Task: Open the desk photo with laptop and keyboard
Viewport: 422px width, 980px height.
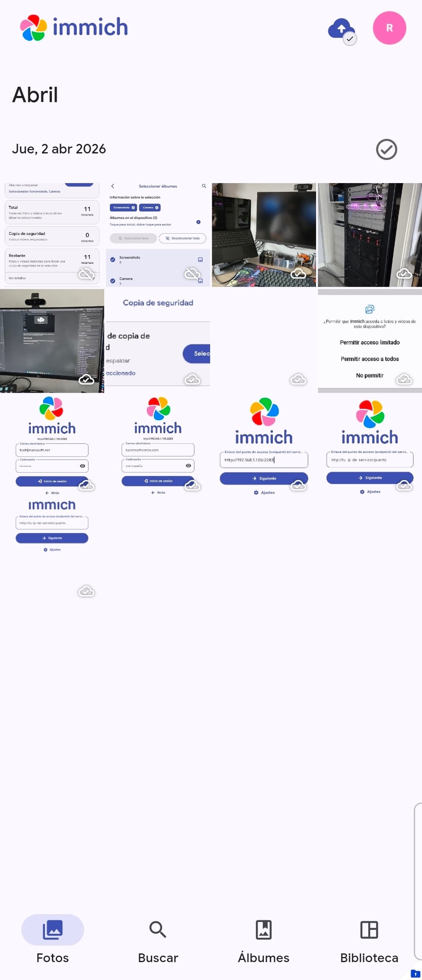Action: click(x=264, y=235)
